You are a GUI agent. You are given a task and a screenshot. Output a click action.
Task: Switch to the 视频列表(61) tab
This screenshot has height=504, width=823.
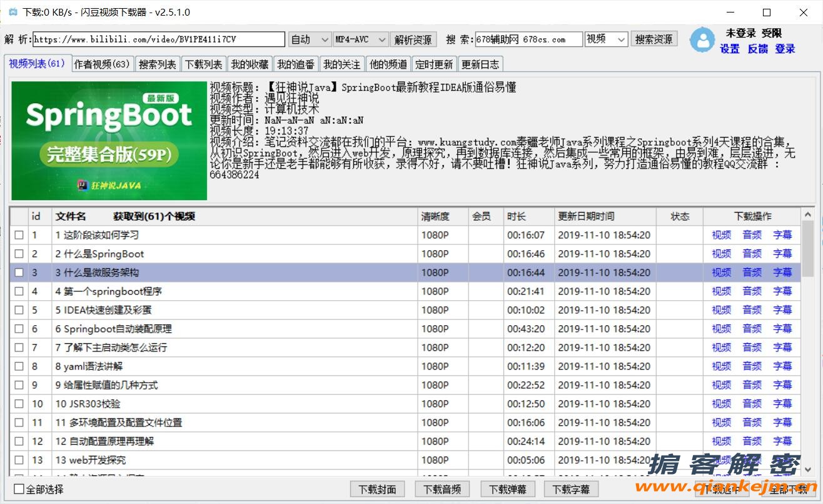[37, 64]
